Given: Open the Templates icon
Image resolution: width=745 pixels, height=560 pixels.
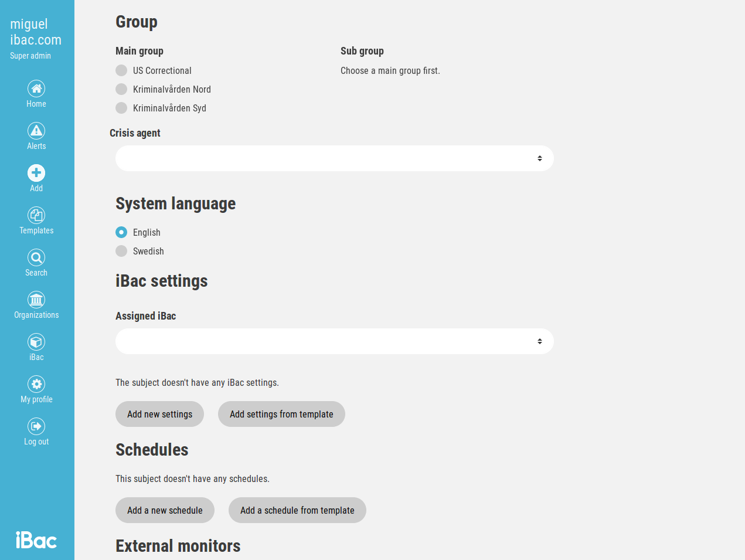Looking at the screenshot, I should coord(36,215).
